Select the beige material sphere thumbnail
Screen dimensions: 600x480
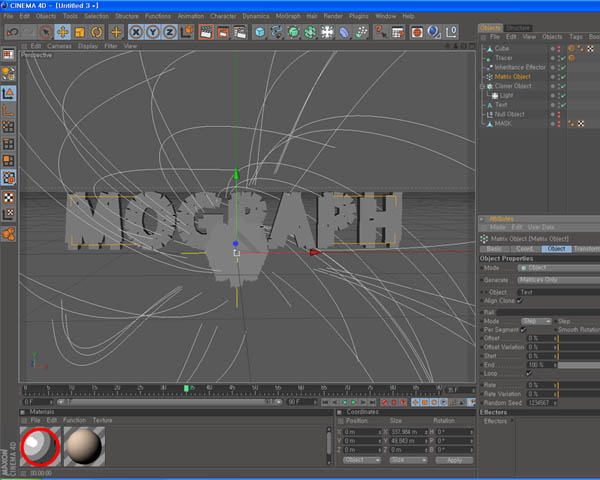[x=84, y=446]
